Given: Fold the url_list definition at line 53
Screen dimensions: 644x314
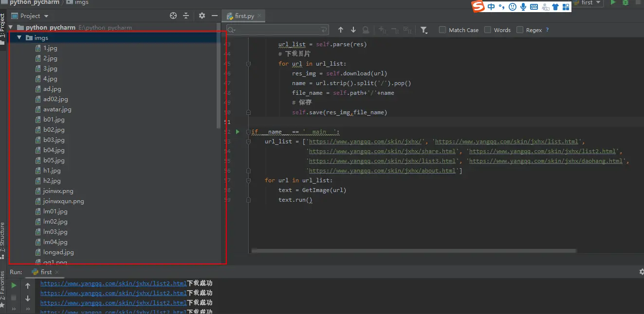Looking at the screenshot, I should click(x=249, y=141).
